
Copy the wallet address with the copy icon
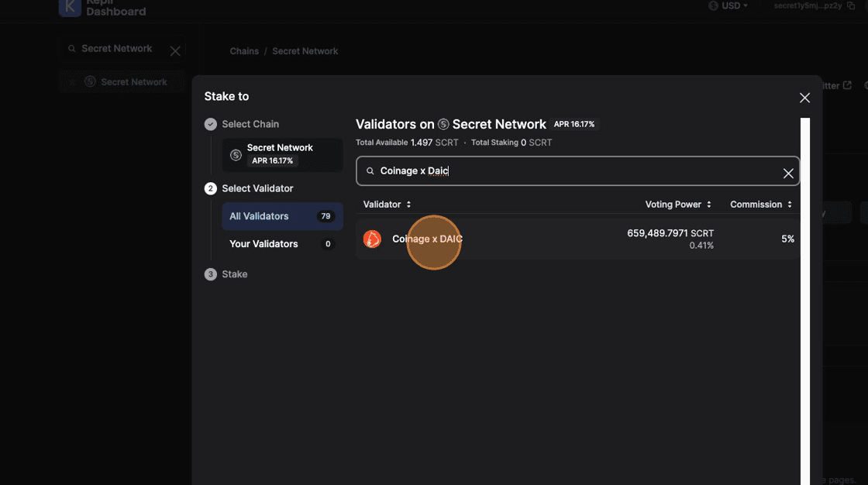(851, 6)
